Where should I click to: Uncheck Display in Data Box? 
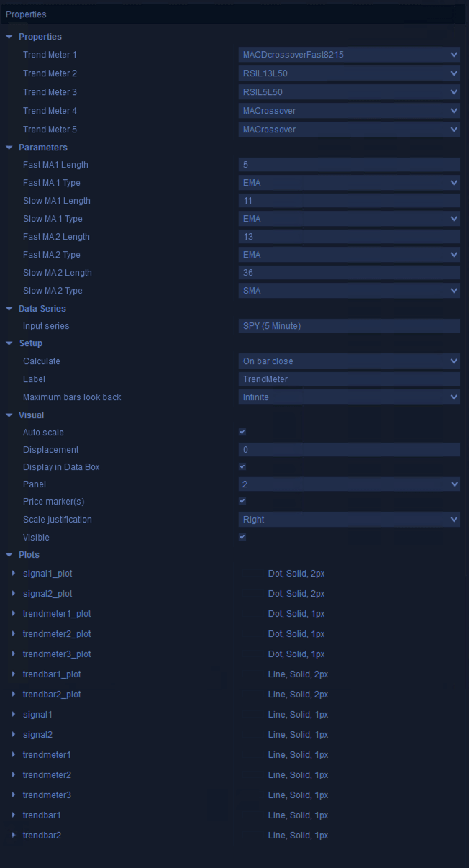click(242, 467)
